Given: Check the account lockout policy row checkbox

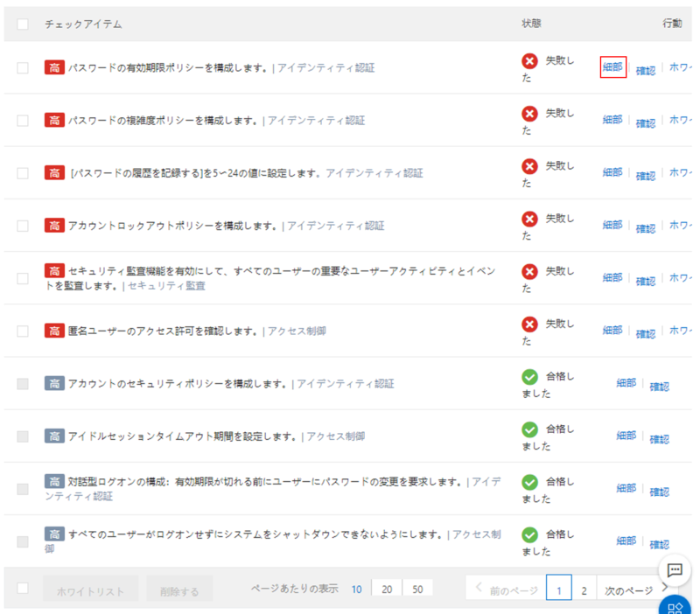Looking at the screenshot, I should click(x=23, y=226).
